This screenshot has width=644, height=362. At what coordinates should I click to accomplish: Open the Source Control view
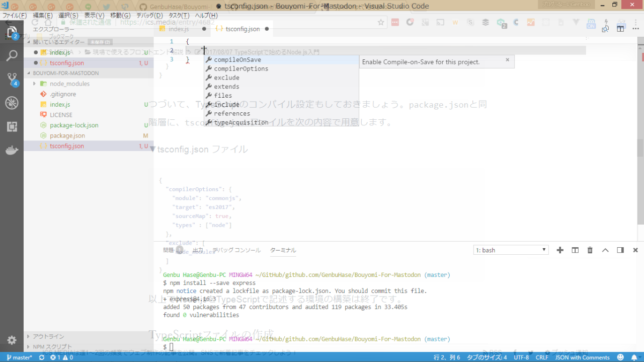tap(12, 79)
